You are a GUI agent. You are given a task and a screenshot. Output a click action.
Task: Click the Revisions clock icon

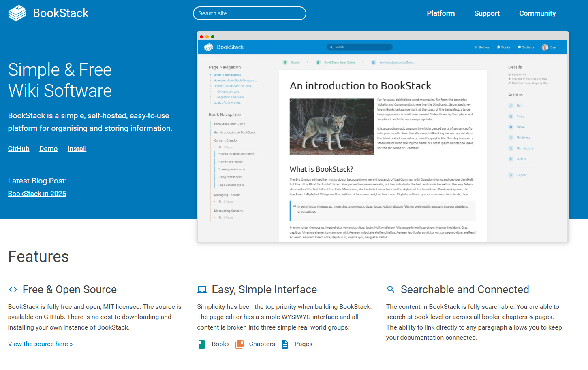click(511, 137)
